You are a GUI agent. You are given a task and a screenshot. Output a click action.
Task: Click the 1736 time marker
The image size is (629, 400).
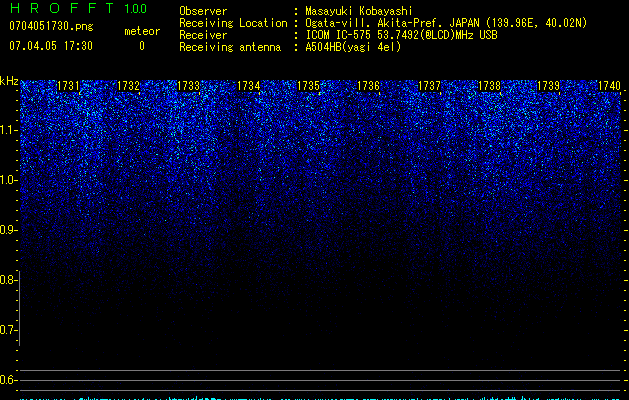tap(368, 86)
